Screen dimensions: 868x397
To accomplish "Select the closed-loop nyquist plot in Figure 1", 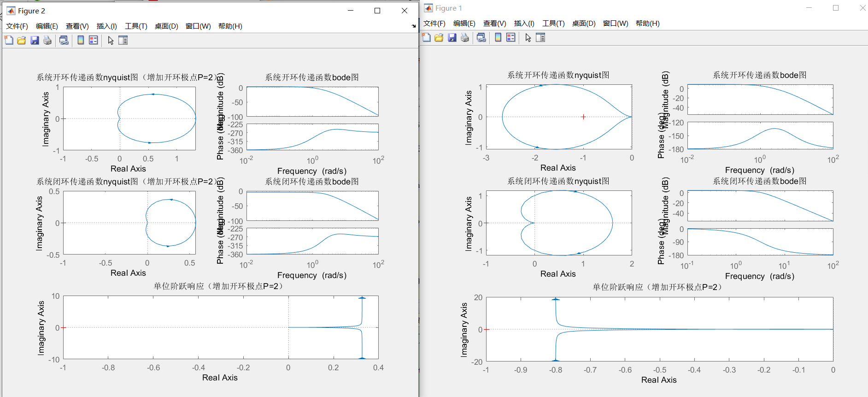I will click(x=559, y=223).
